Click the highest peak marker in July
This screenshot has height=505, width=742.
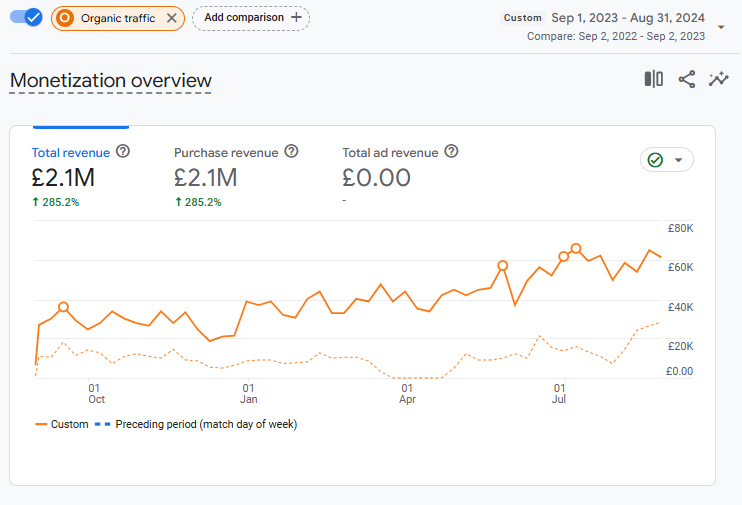(x=576, y=248)
